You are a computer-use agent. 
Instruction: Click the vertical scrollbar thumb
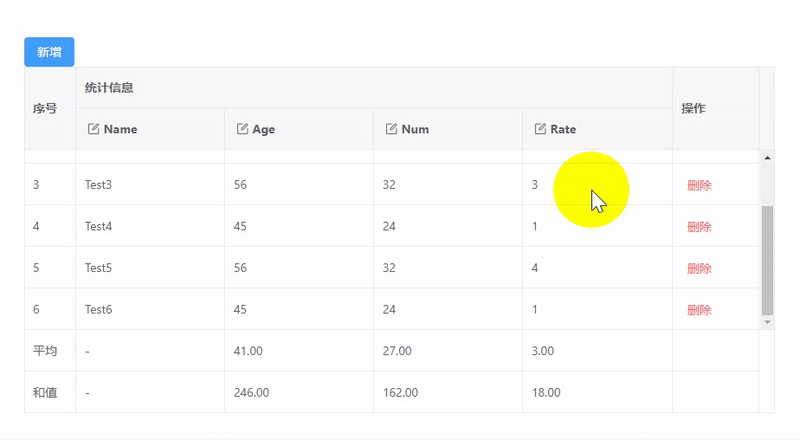(x=767, y=260)
